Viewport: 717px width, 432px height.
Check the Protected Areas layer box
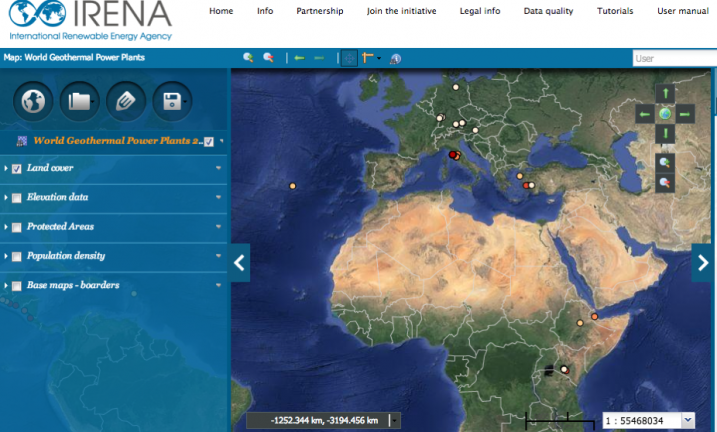pyautogui.click(x=17, y=227)
